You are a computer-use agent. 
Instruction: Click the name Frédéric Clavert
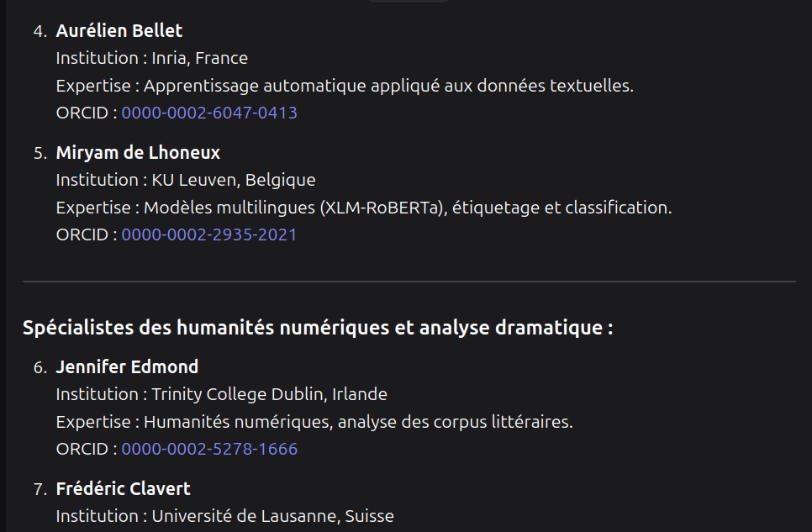point(123,489)
